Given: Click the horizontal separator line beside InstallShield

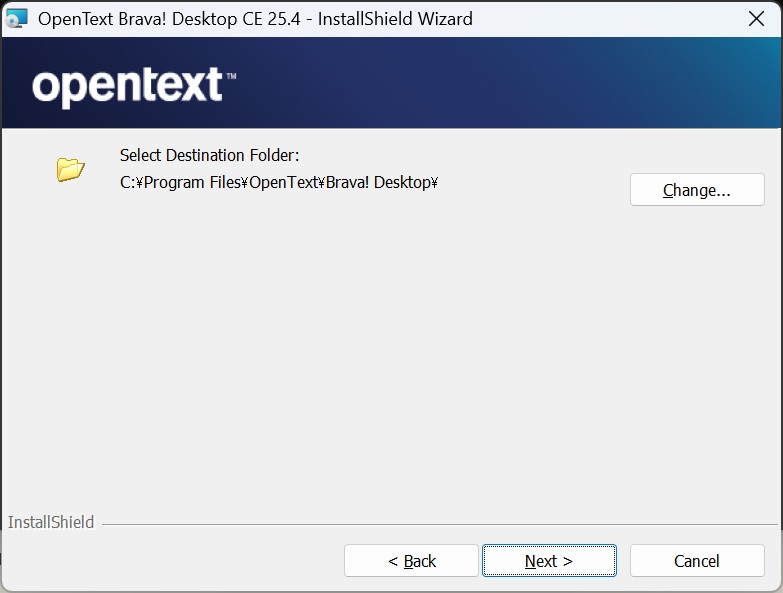Looking at the screenshot, I should click(x=440, y=524).
